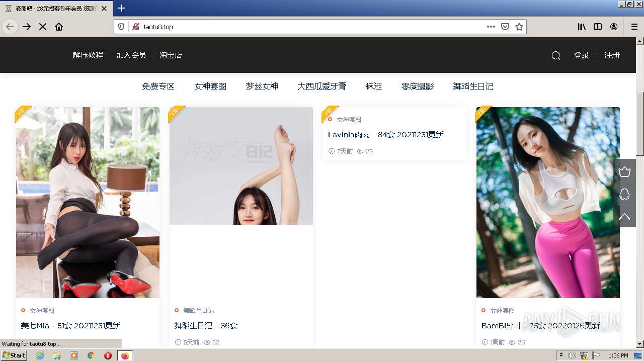The image size is (644, 362).
Task: Select the 免费专区 category
Action: point(158,86)
